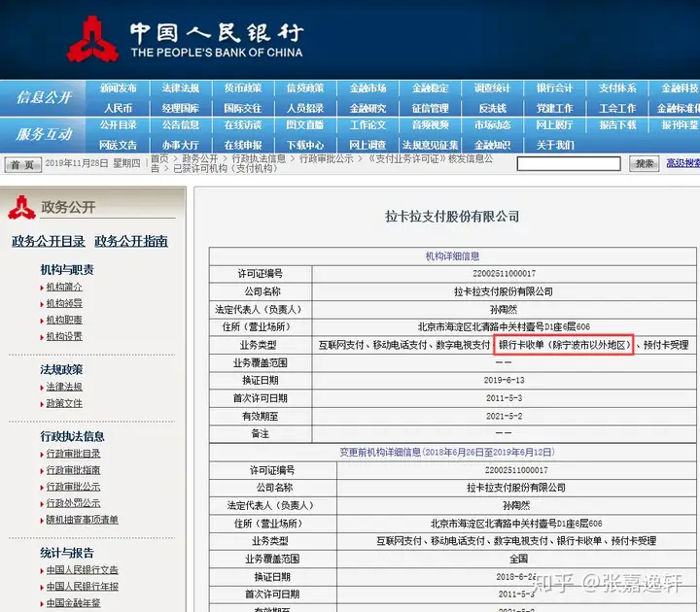Open 关于我们 navigation item
Viewport: 700px width, 612px height.
pos(555,145)
